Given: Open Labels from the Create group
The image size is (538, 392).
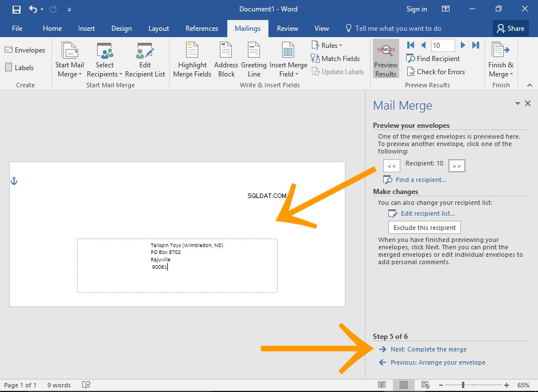Looking at the screenshot, I should (19, 67).
